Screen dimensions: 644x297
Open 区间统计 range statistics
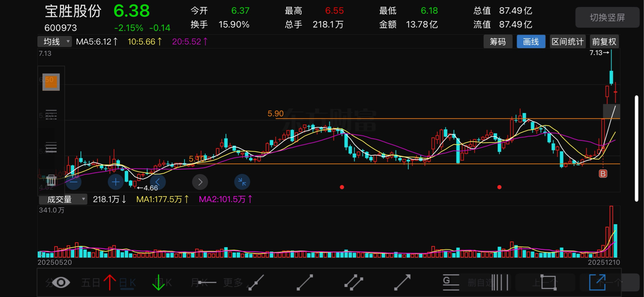tap(567, 42)
